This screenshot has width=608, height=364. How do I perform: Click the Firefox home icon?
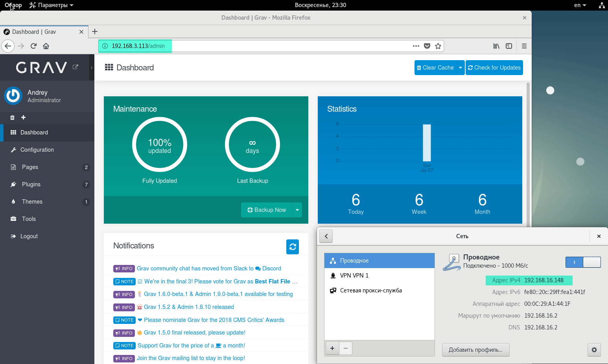(46, 46)
